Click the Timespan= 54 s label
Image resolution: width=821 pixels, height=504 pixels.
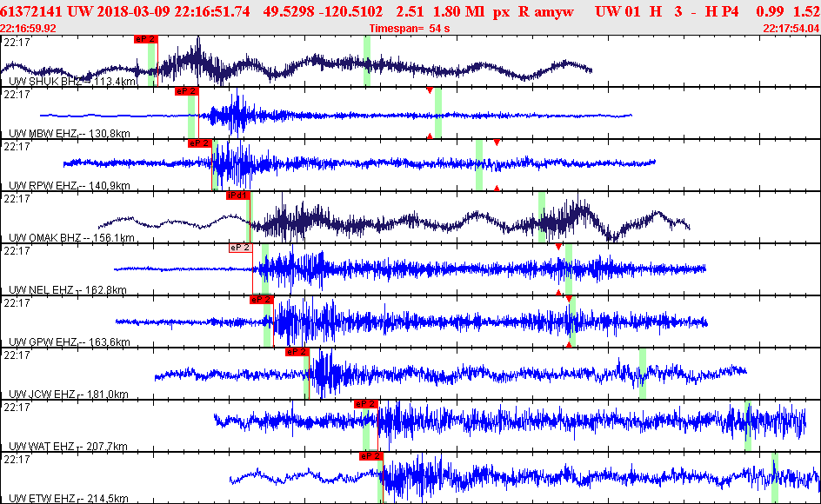[410, 29]
